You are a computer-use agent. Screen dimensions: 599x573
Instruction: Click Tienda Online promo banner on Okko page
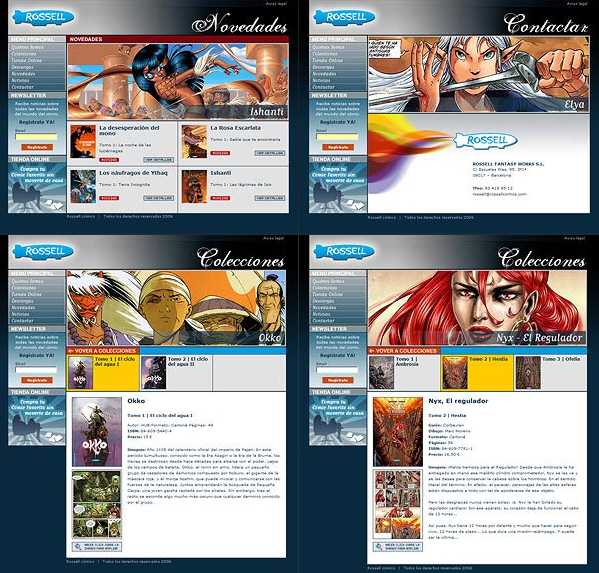click(37, 420)
